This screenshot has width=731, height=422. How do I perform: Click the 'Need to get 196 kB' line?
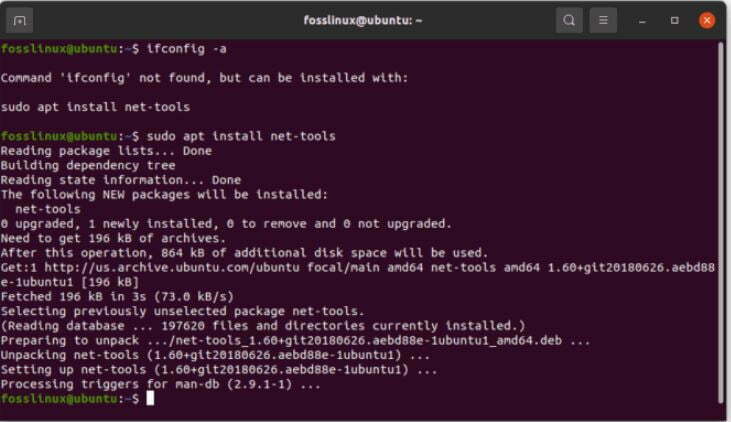coord(113,238)
